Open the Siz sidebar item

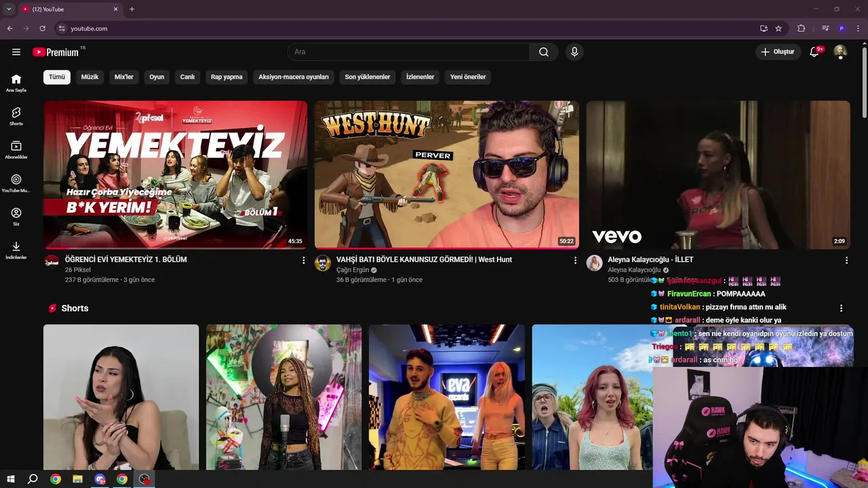point(16,216)
